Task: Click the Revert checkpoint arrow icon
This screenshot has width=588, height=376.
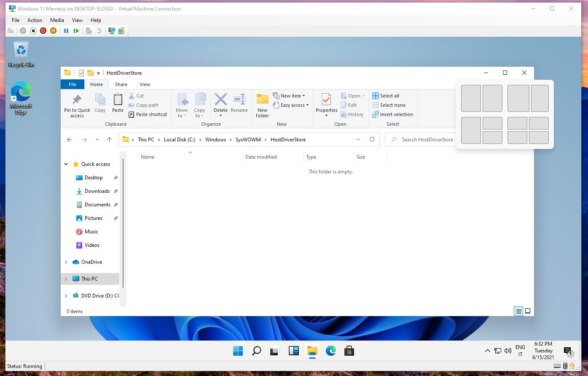Action: coord(98,30)
